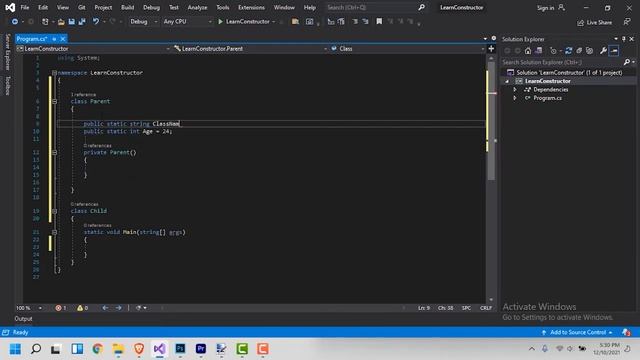
Task: Open the Toolbox side tab
Action: [7, 85]
